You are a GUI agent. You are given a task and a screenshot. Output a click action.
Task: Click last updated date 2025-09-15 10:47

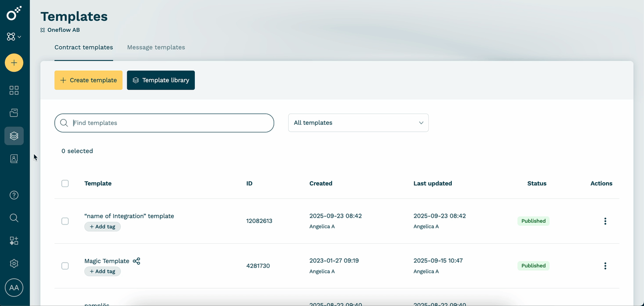pos(438,260)
